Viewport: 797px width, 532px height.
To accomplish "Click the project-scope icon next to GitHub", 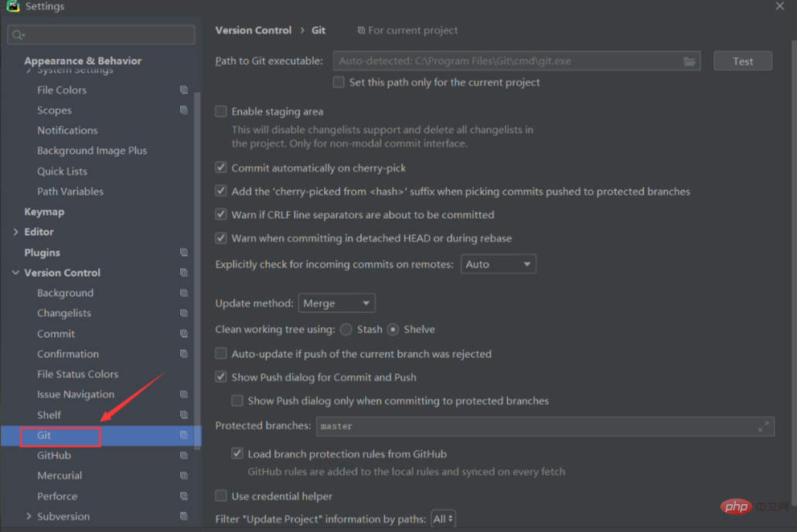I will pos(184,455).
